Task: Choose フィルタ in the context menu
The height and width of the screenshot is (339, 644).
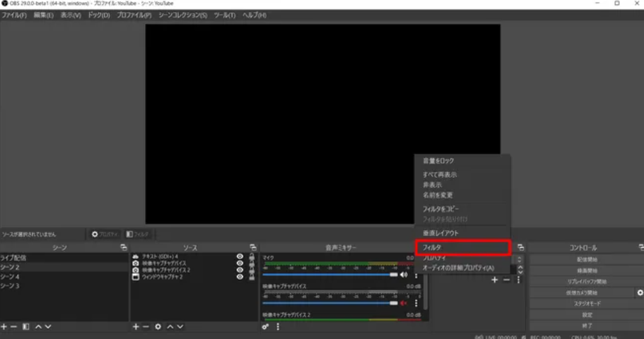Action: pos(462,248)
